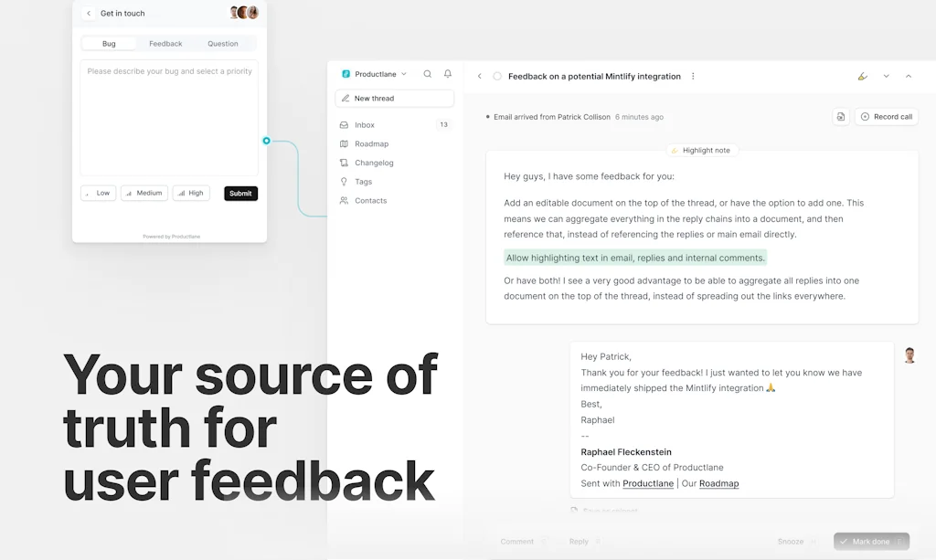Collapse the thread with the up chevron
This screenshot has width=936, height=560.
click(x=908, y=76)
